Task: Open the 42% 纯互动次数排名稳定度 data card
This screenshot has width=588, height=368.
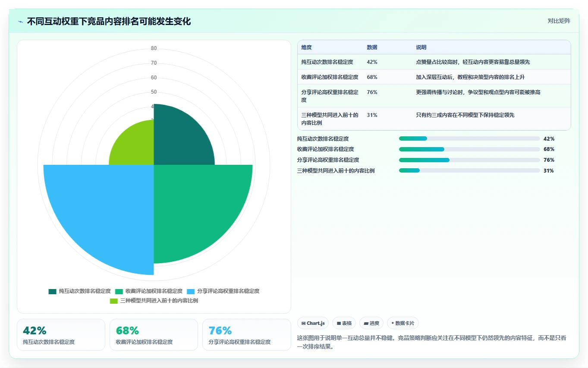Action: (61, 335)
